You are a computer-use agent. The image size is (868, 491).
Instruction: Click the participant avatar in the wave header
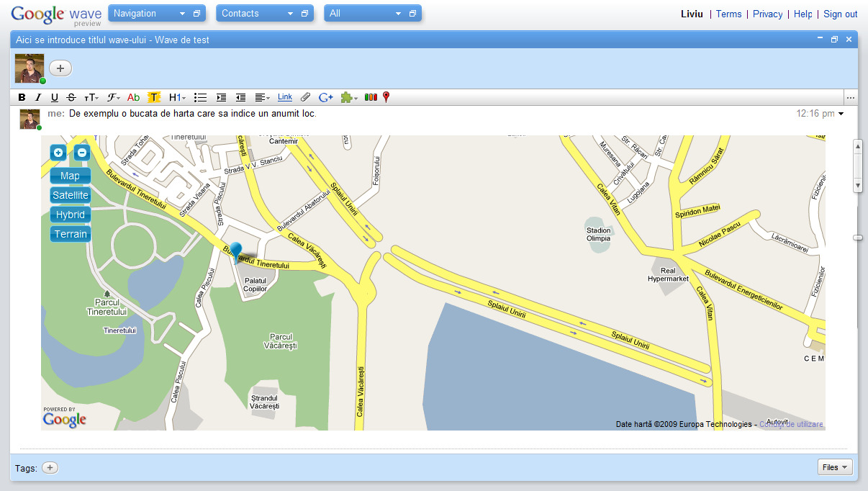[30, 68]
